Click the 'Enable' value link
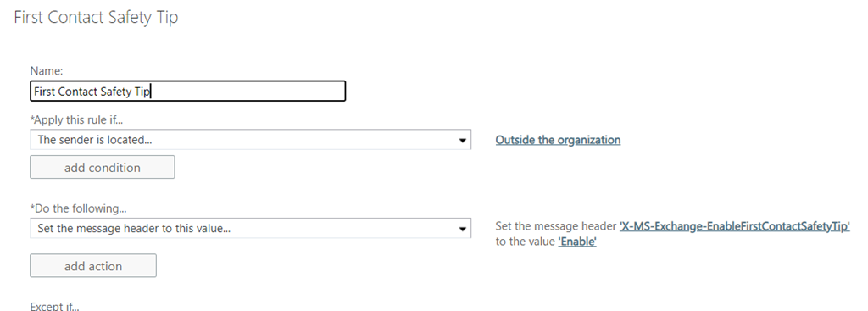This screenshot has height=311, width=868. 577,242
